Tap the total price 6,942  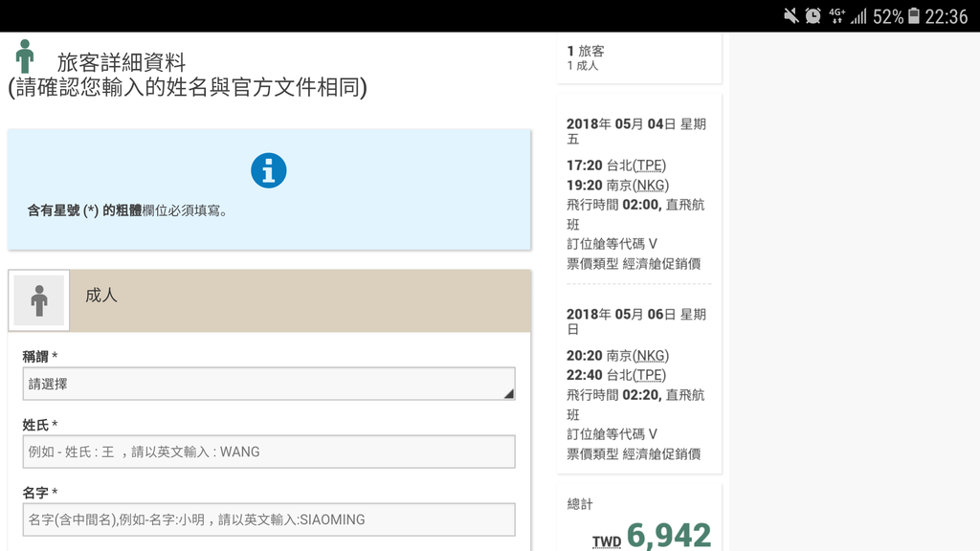[669, 536]
